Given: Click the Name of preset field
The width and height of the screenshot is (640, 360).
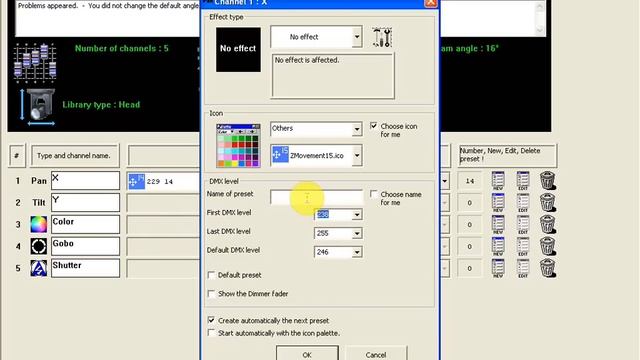Looking at the screenshot, I should tap(316, 197).
